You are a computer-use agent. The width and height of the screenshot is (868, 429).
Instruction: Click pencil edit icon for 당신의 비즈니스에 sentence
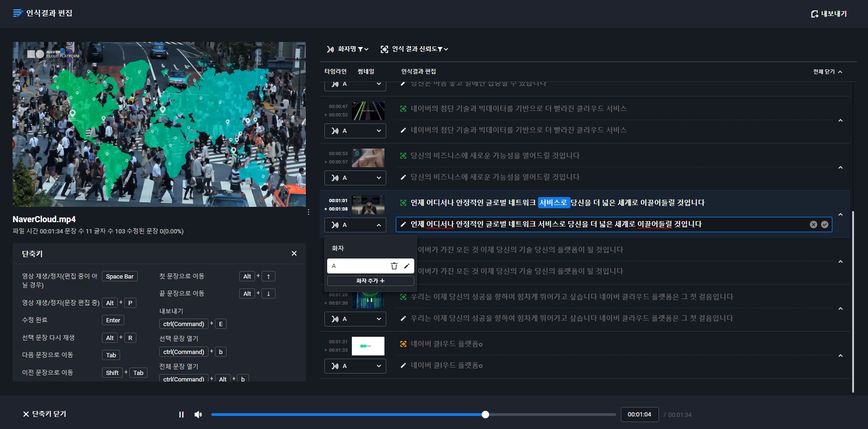[x=403, y=177]
